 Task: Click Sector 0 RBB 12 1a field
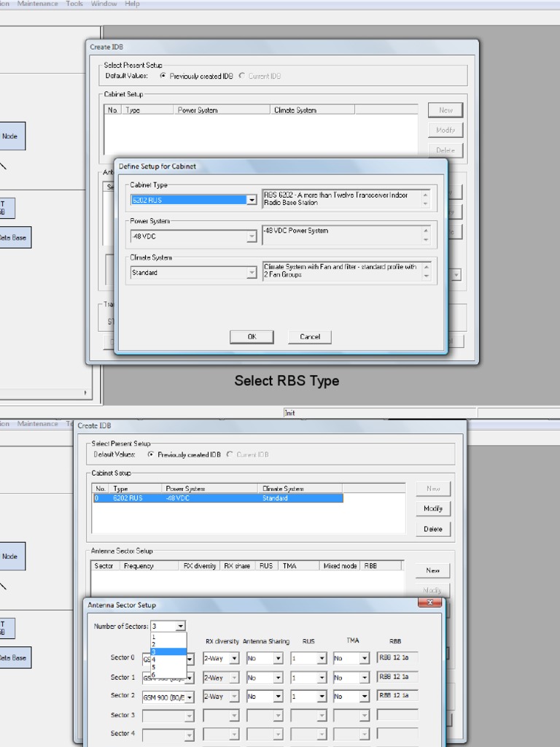(397, 658)
